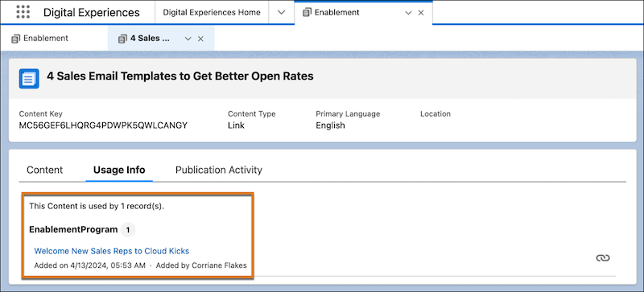Image resolution: width=644 pixels, height=292 pixels.
Task: Click the Enablement subtab icon
Action: 15,39
